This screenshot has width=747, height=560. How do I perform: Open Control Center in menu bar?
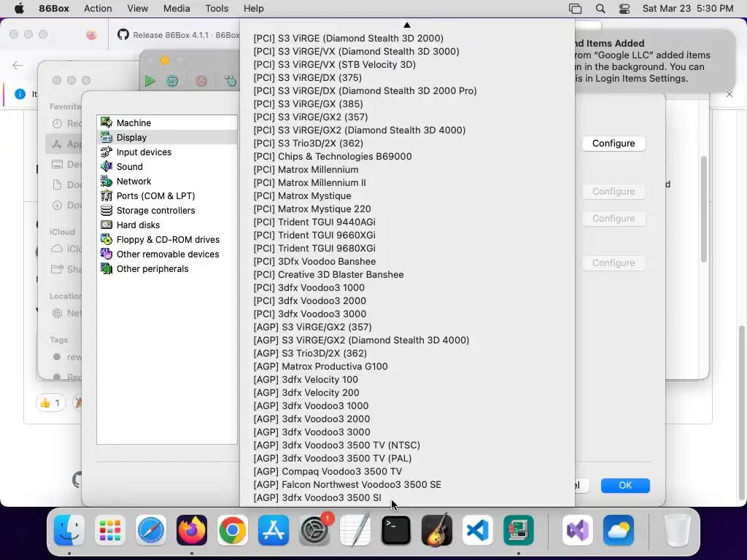tap(624, 9)
